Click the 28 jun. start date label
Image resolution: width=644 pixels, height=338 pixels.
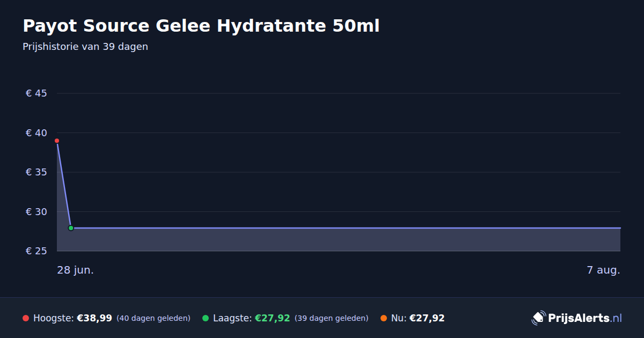coord(76,270)
